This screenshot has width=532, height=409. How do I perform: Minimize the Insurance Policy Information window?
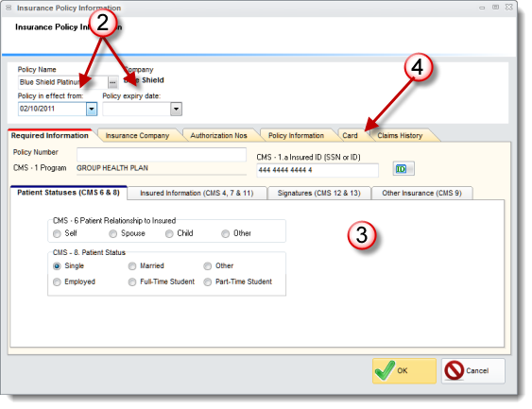(482, 8)
